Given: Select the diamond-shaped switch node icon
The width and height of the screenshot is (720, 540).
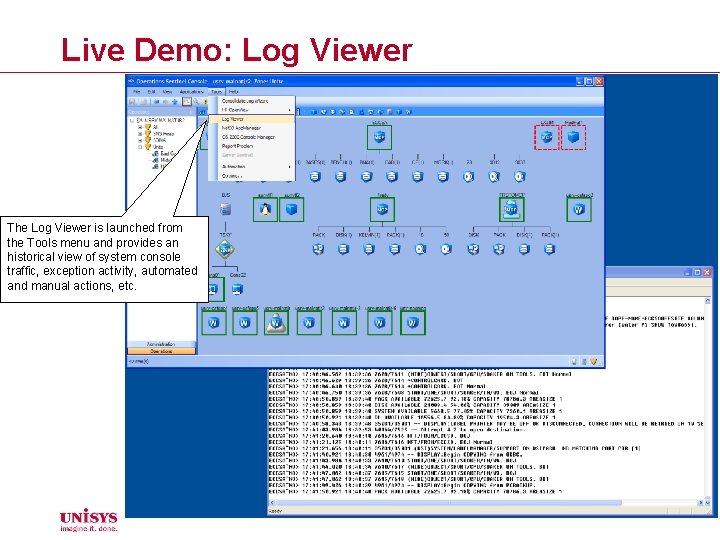Looking at the screenshot, I should [225, 249].
